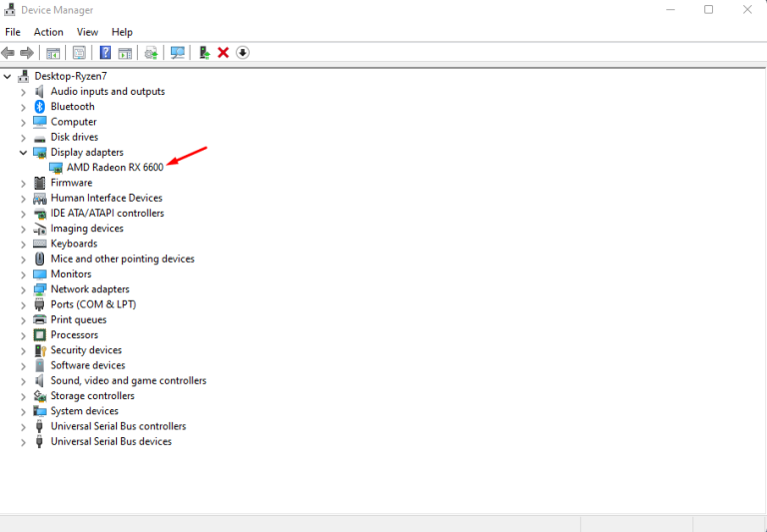Select the Bluetooth label

(72, 106)
